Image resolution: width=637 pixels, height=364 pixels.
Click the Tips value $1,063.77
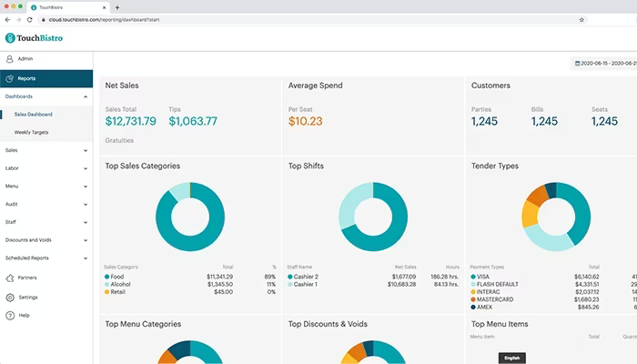[193, 121]
